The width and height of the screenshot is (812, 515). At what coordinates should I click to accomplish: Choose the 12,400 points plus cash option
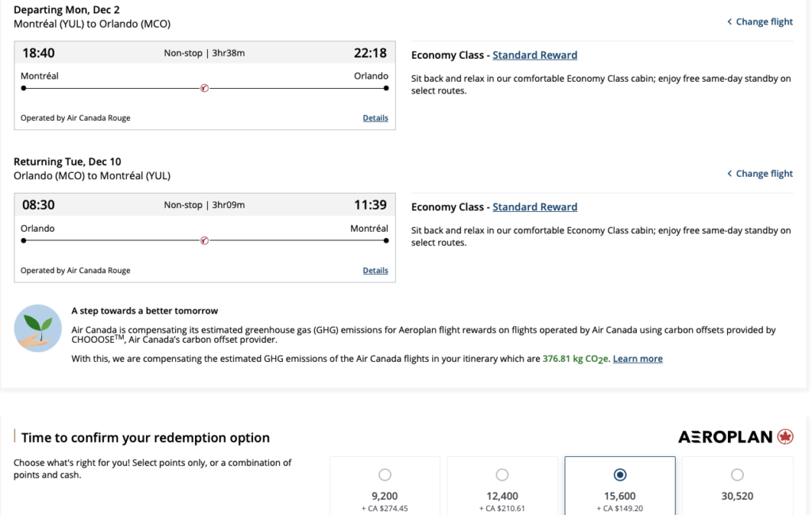pos(502,475)
